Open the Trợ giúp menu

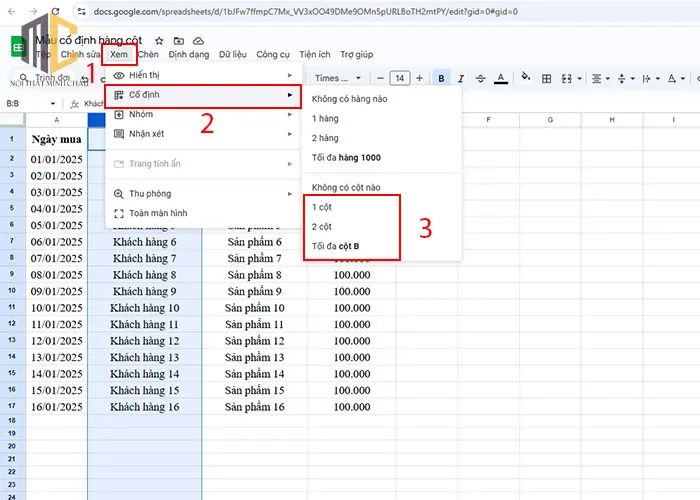coord(357,54)
